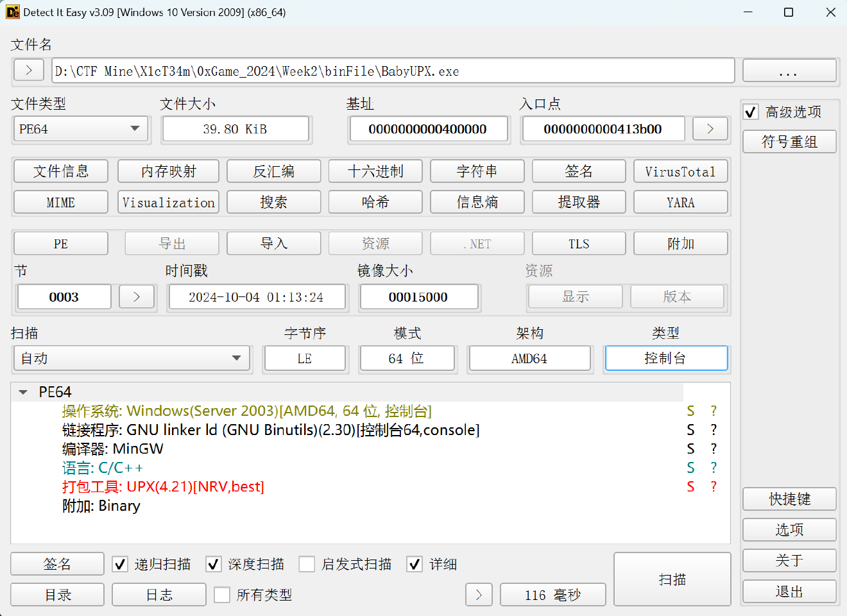Click the arrow left of the file path
The image size is (847, 616).
(28, 71)
